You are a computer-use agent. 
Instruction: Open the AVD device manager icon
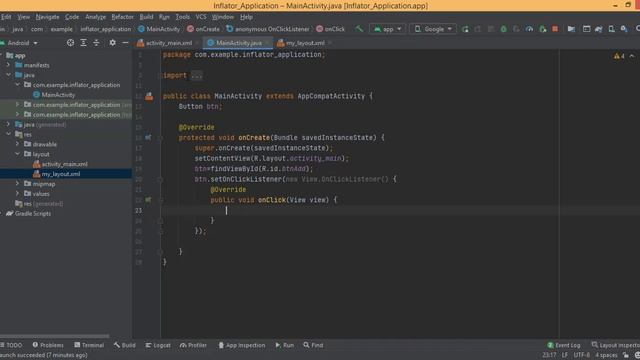point(611,29)
